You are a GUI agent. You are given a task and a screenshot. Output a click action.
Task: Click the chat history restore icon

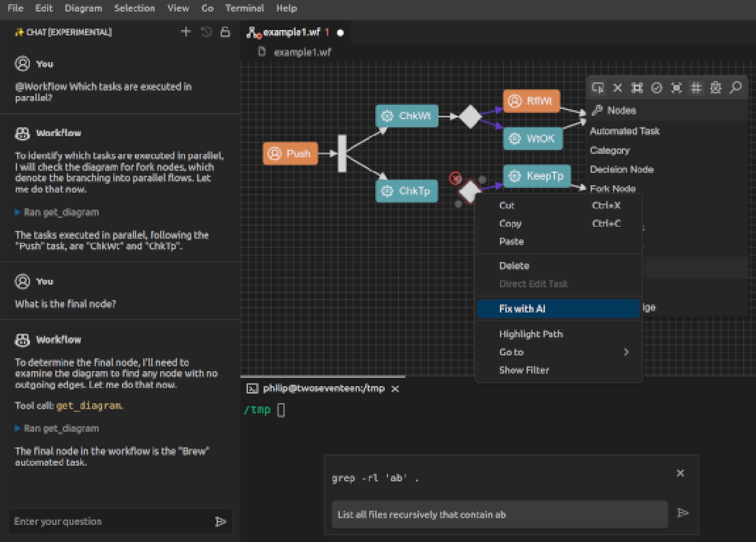pos(206,31)
